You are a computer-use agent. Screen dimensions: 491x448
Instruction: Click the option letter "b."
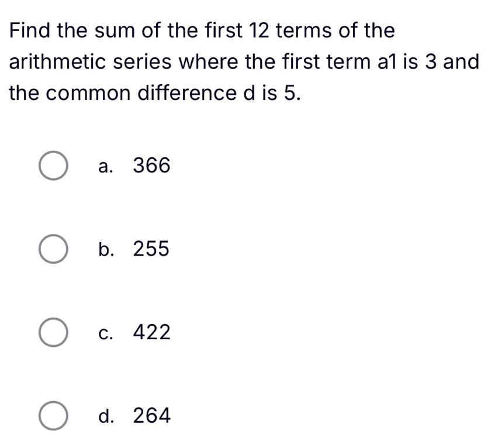(x=107, y=250)
